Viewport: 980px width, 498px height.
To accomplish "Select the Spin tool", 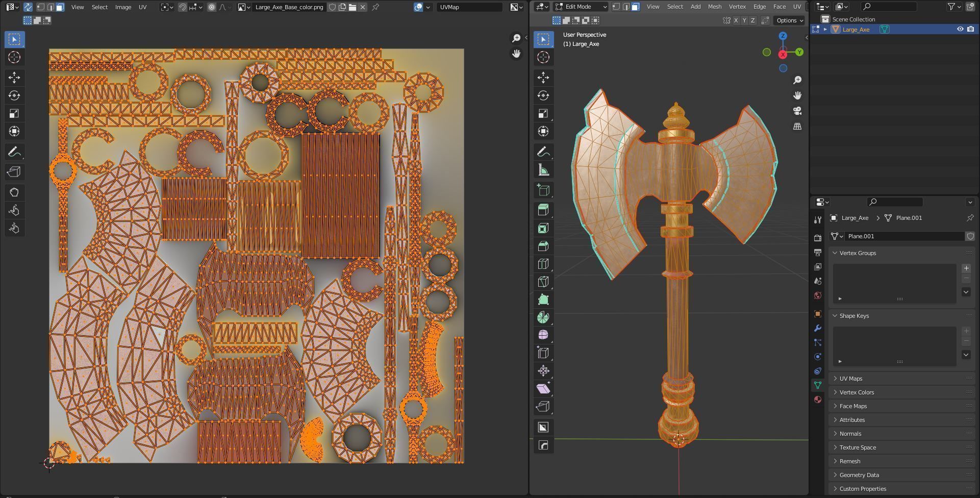I will point(543,317).
